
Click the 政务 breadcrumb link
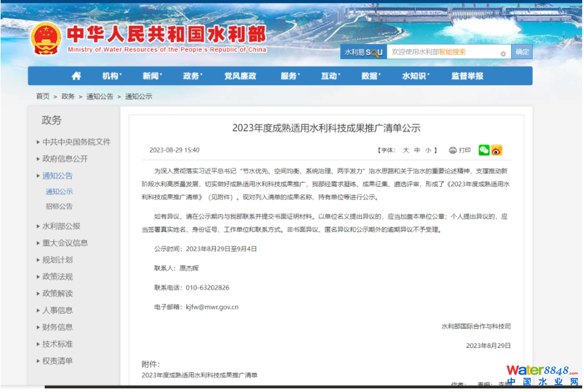click(x=68, y=96)
